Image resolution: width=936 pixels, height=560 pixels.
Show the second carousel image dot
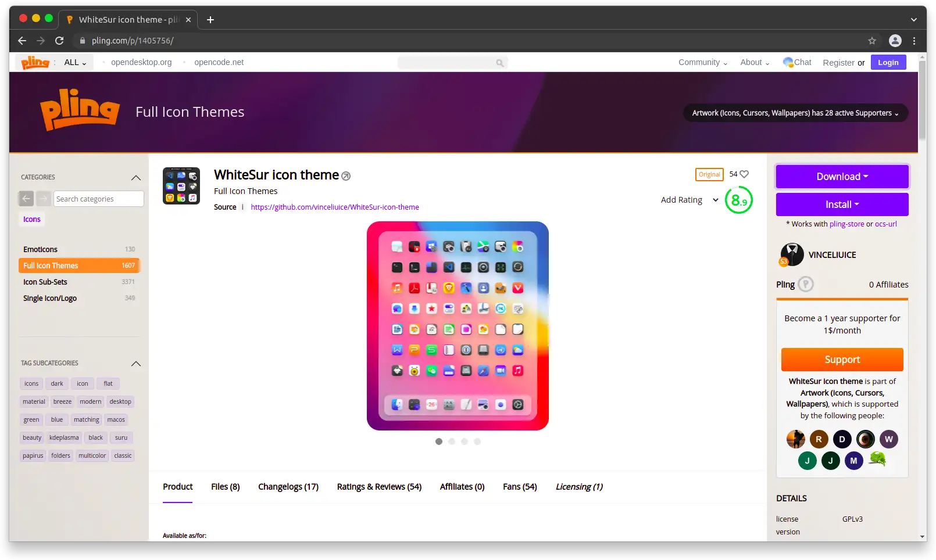[x=452, y=441]
